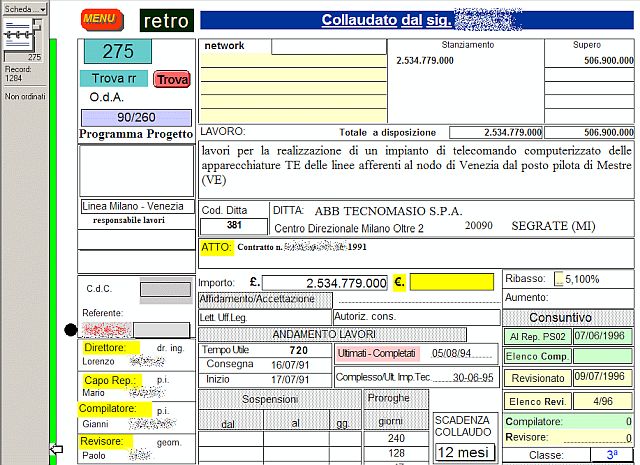This screenshot has height=465, width=640.
Task: Click the Tempo Utile value 720
Action: click(x=298, y=350)
